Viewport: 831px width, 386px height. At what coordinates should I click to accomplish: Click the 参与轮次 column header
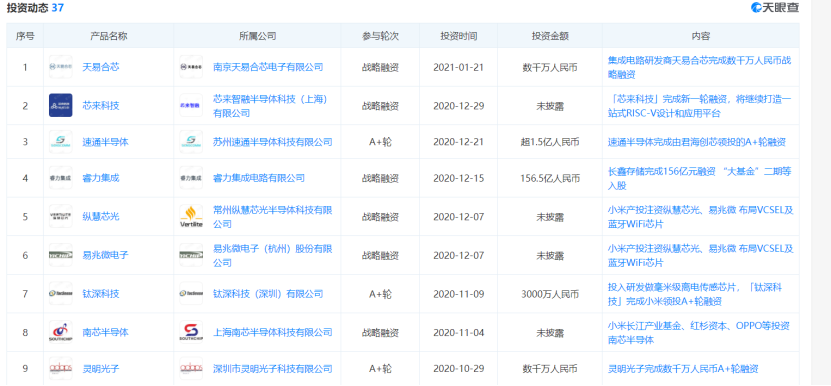tap(381, 36)
